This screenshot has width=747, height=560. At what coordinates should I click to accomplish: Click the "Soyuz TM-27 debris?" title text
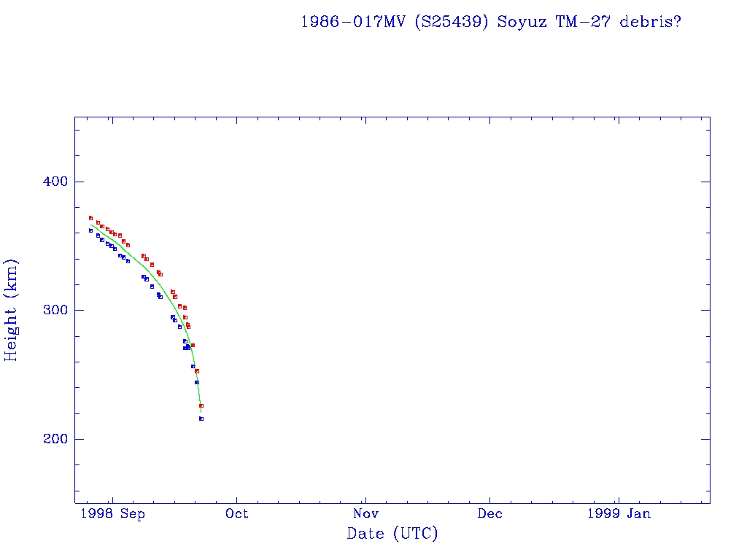point(589,21)
